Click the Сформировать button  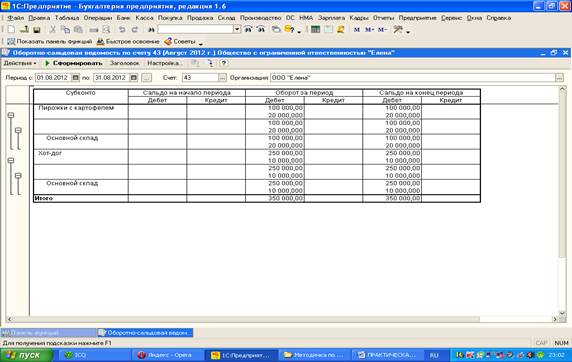tap(73, 63)
